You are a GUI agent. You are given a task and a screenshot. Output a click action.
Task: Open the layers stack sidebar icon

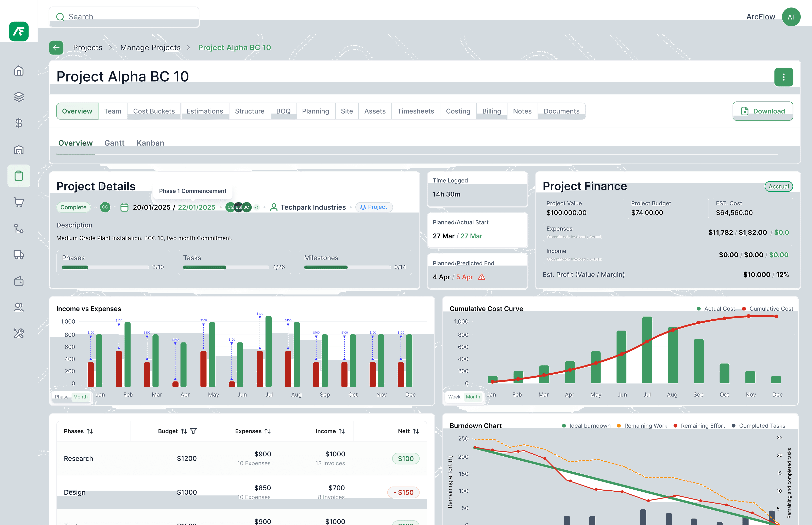[19, 97]
